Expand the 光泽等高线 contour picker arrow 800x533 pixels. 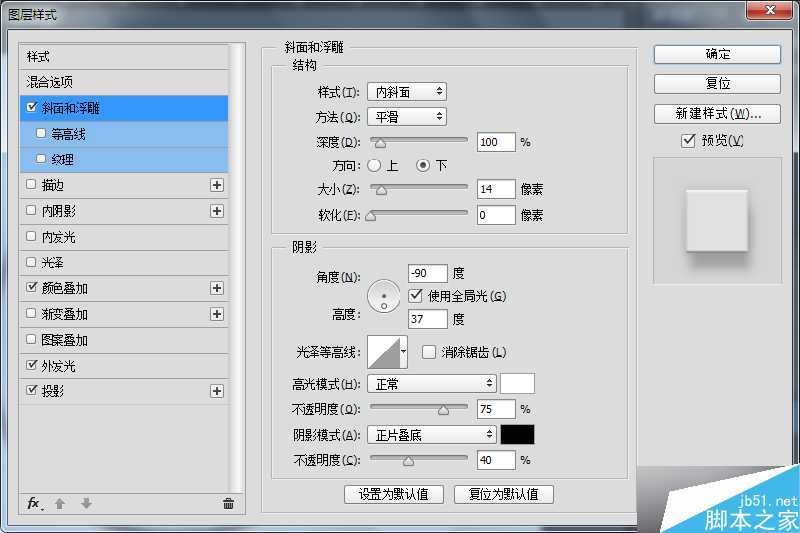click(x=403, y=352)
